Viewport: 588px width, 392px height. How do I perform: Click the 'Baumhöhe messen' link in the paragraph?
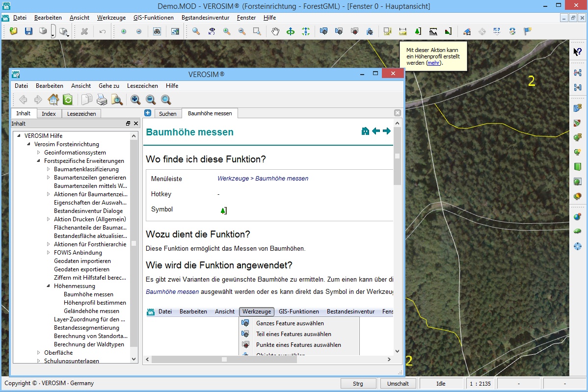point(172,291)
